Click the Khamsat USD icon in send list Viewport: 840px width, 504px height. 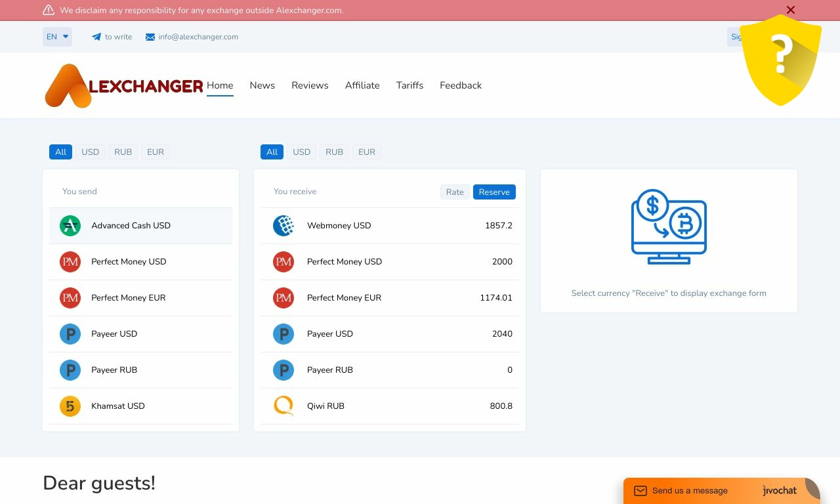pos(70,406)
